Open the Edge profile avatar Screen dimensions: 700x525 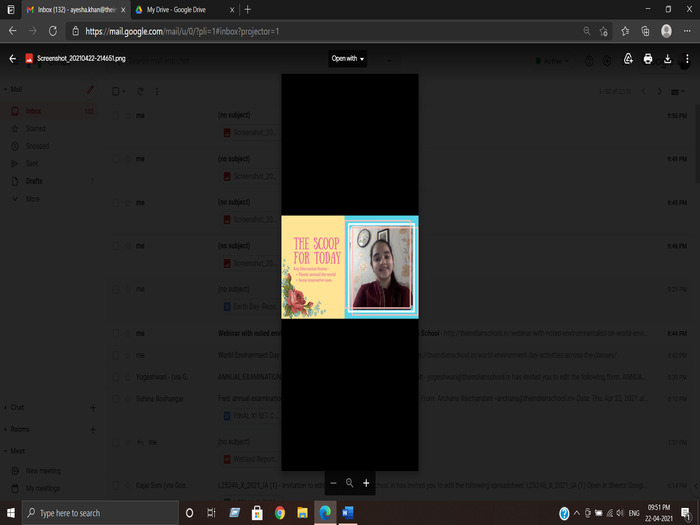coord(666,31)
